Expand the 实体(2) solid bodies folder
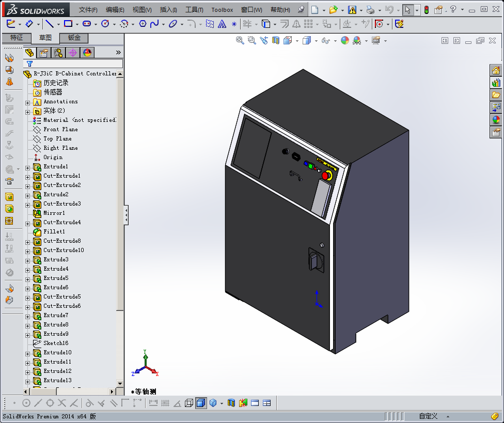Image resolution: width=504 pixels, height=423 pixels. coord(28,112)
